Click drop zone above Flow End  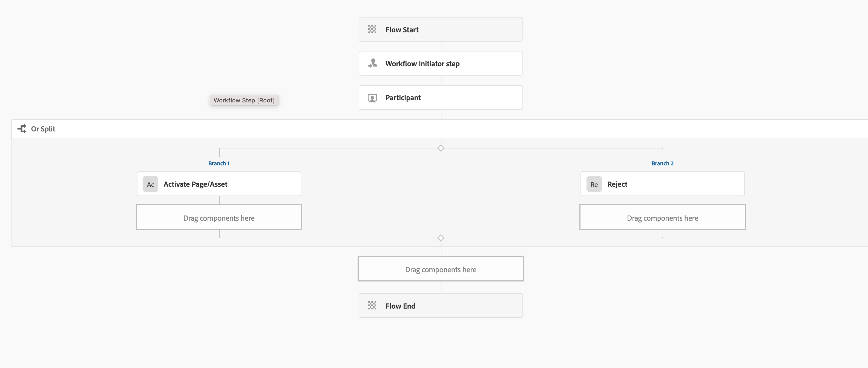point(440,269)
